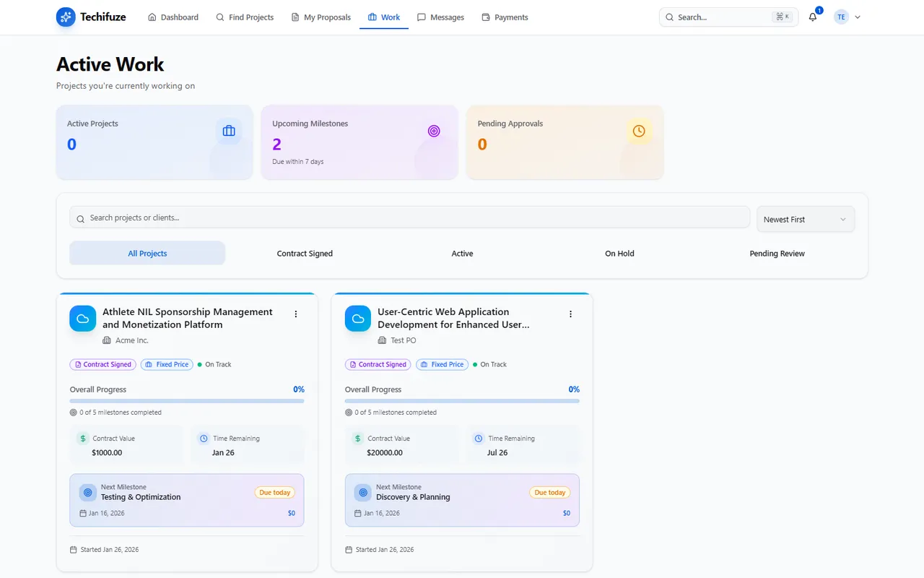Go to the Dashboard nav item
The image size is (924, 578).
[x=173, y=17]
